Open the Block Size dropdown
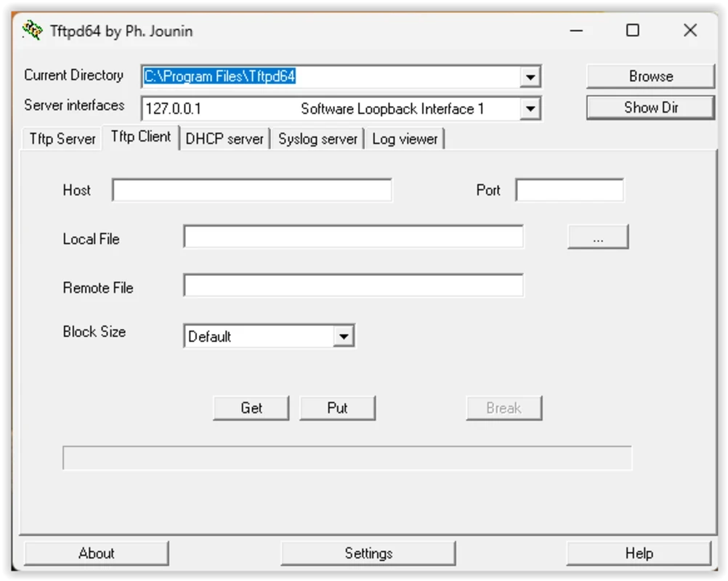Image resolution: width=728 pixels, height=581 pixels. coord(344,336)
